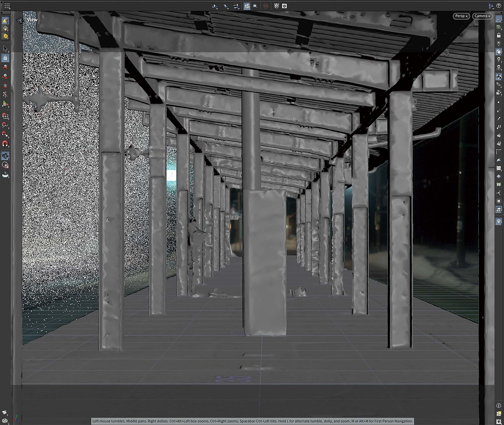The width and height of the screenshot is (504, 425).
Task: Select the View camera tool in left toolbar
Action: pyautogui.click(x=5, y=156)
